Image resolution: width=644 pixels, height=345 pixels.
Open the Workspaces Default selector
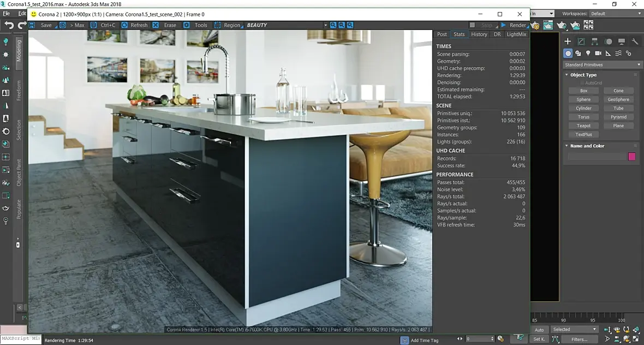click(615, 14)
